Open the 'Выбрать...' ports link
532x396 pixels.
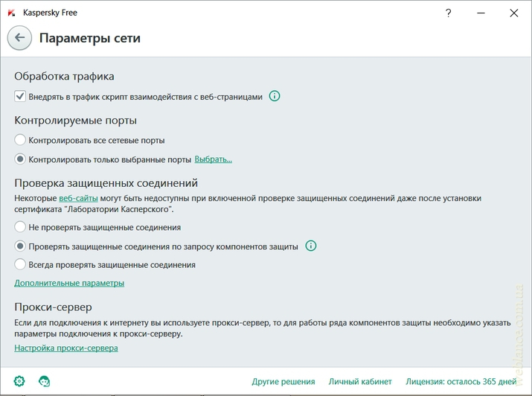tap(213, 159)
